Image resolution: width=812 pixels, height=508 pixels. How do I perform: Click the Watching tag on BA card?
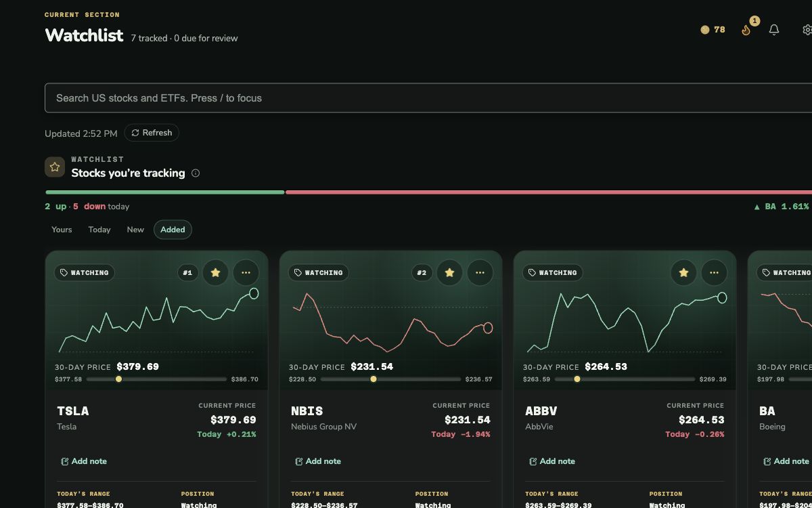tap(785, 272)
